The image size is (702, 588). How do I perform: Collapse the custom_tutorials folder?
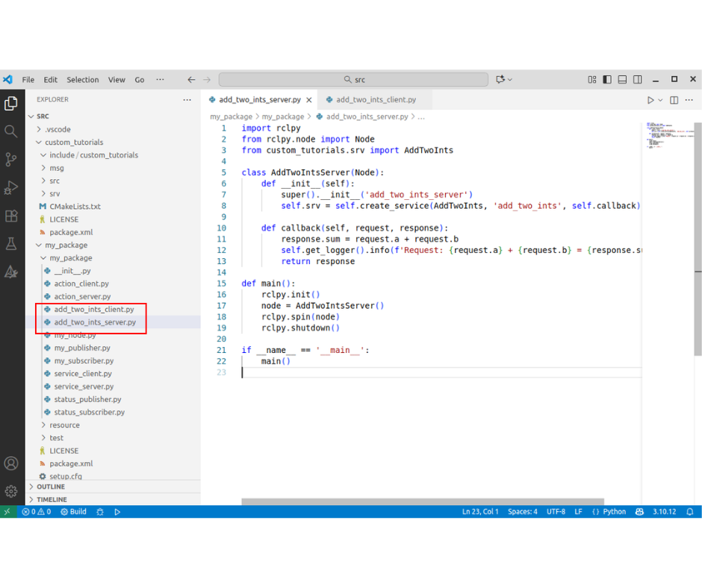[73, 142]
